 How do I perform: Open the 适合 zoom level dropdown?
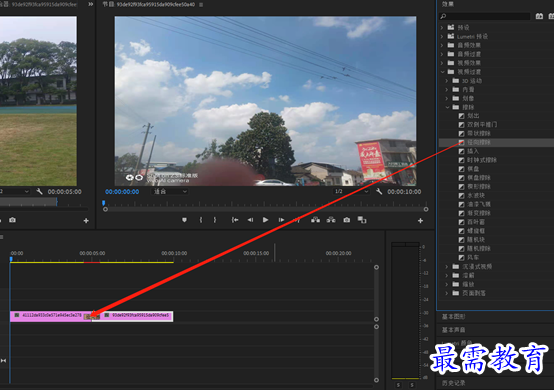170,191
